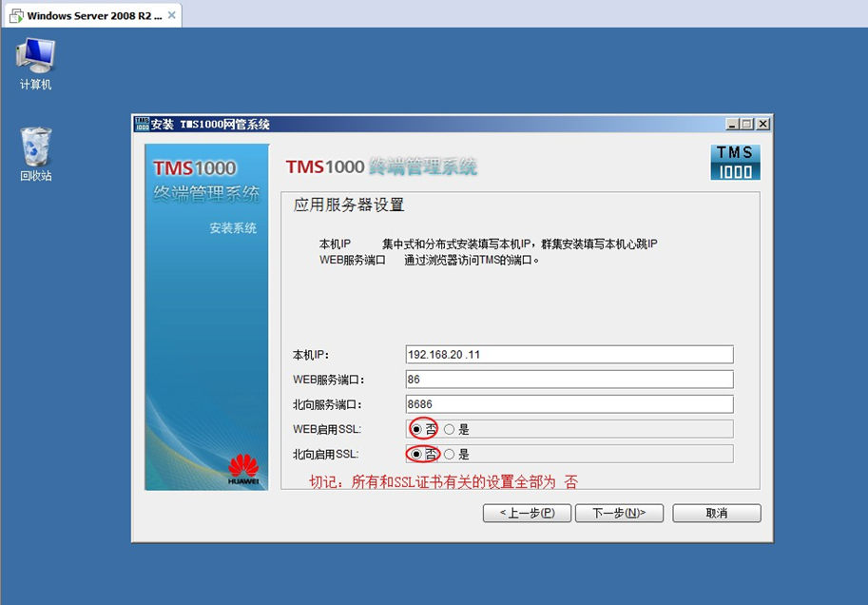
Task: Click the VM tab icon for Windows Server 2008 R2
Action: [x=16, y=15]
